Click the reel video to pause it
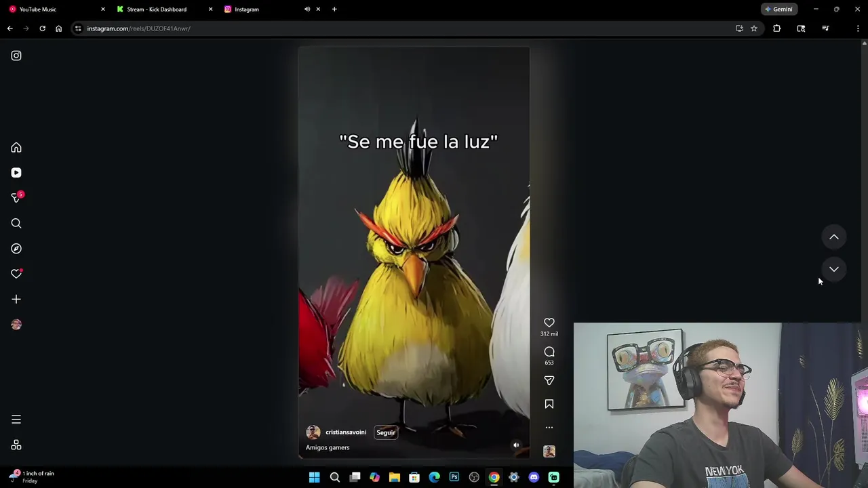This screenshot has width=868, height=488. click(414, 253)
